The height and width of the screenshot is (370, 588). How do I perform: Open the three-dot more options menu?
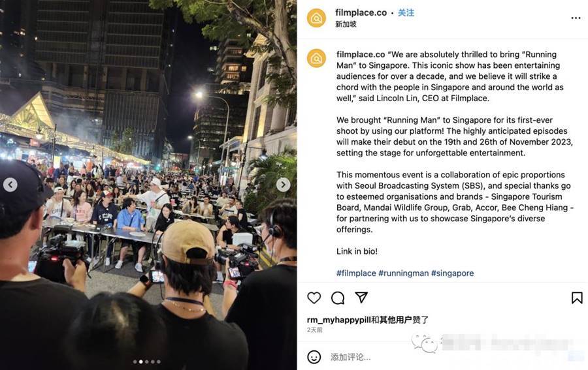click(x=576, y=18)
